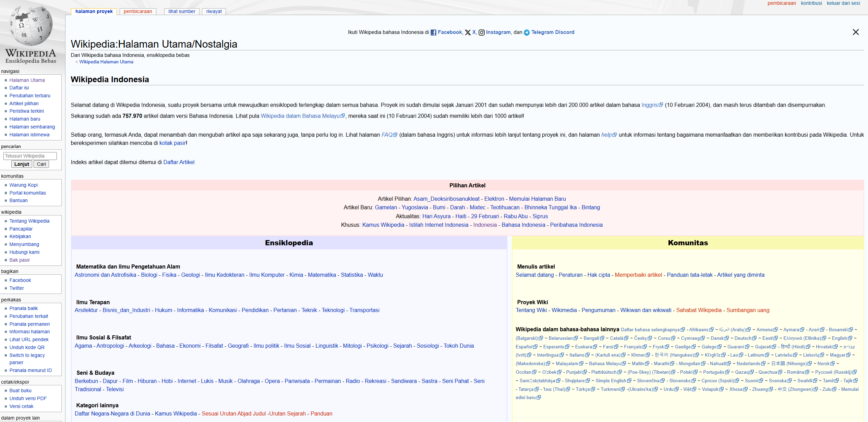This screenshot has width=868, height=422.
Task: Click inside the Telusuri Wikipedia search field
Action: click(x=29, y=156)
